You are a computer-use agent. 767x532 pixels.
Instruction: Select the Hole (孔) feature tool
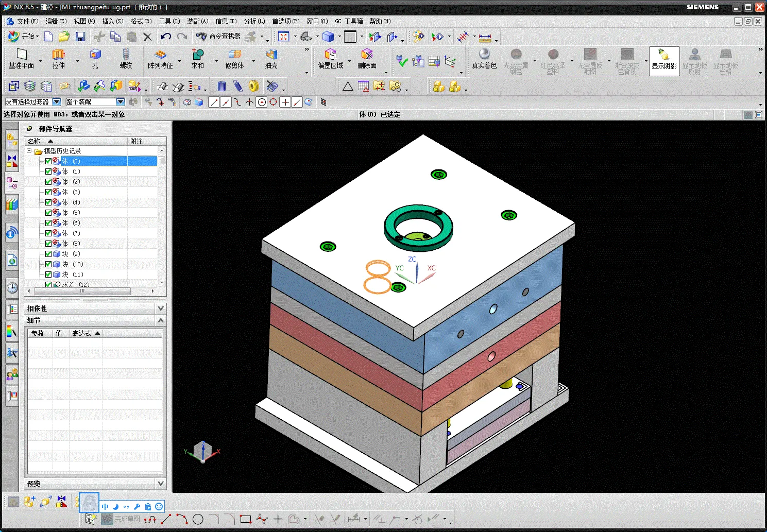[x=95, y=55]
